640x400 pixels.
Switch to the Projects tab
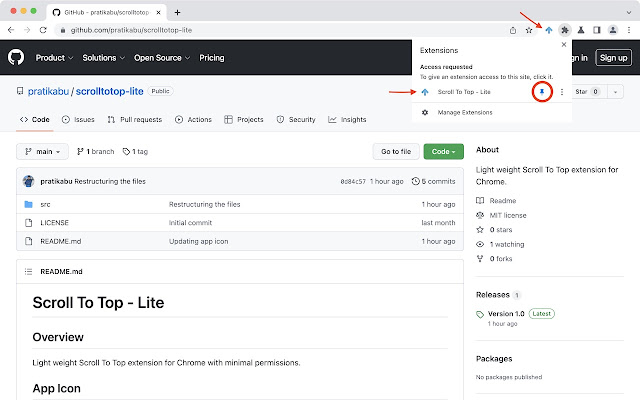point(244,119)
